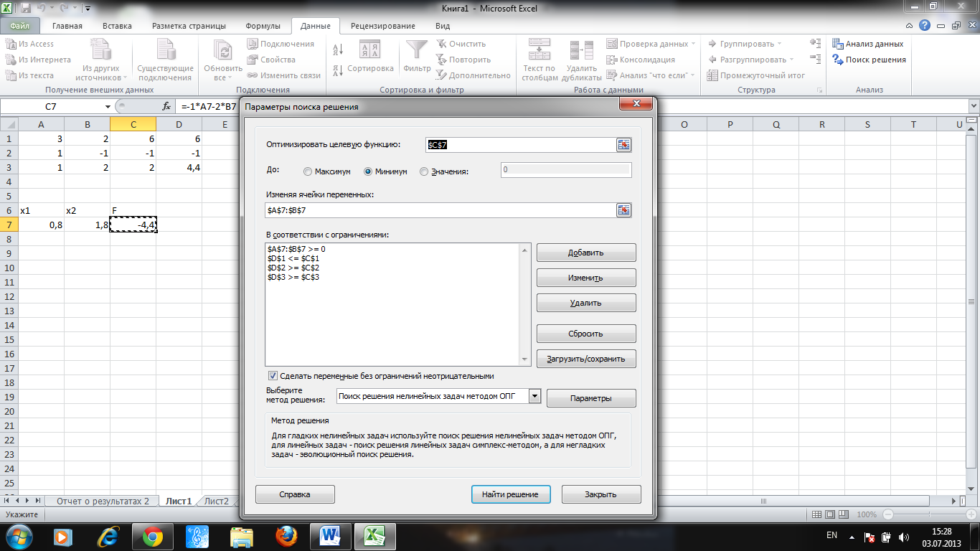The width and height of the screenshot is (980, 551).
Task: Expand the Group (Группировать) dropdown
Action: [779, 44]
